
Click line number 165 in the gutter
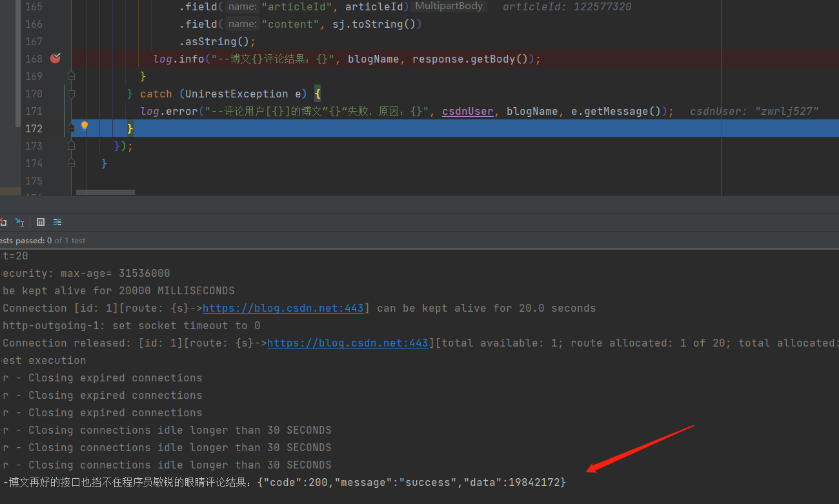pyautogui.click(x=33, y=6)
